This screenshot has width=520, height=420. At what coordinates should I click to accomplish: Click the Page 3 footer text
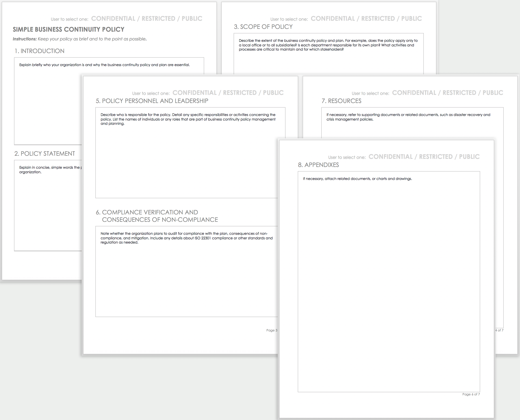click(x=272, y=330)
